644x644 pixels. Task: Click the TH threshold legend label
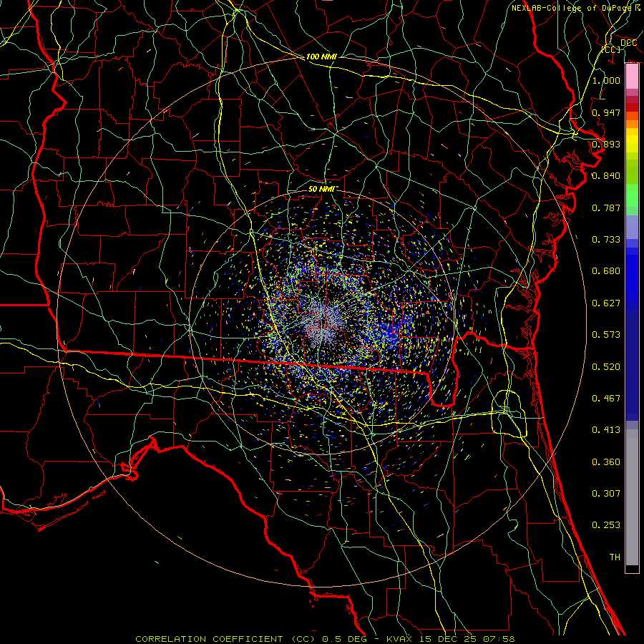tap(615, 557)
